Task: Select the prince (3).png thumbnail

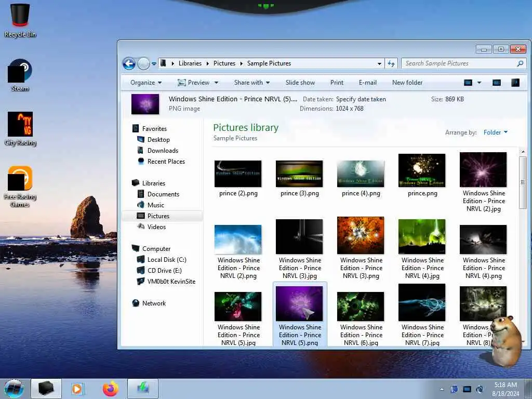Action: click(x=299, y=174)
